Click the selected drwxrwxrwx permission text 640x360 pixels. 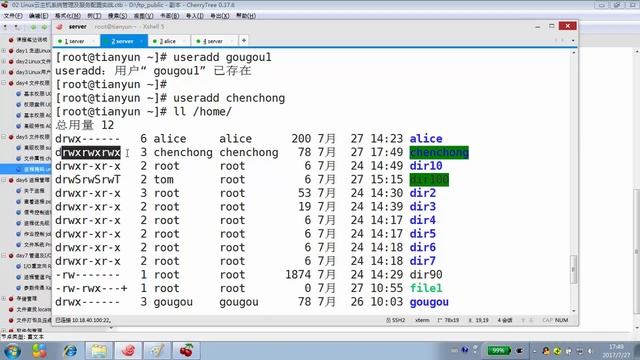(91, 152)
